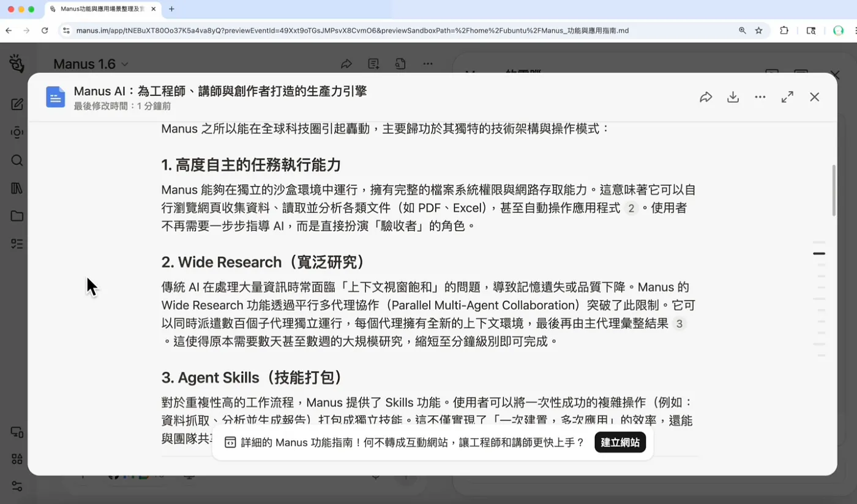
Task: Click the note icon in Manus chat header
Action: click(x=373, y=64)
